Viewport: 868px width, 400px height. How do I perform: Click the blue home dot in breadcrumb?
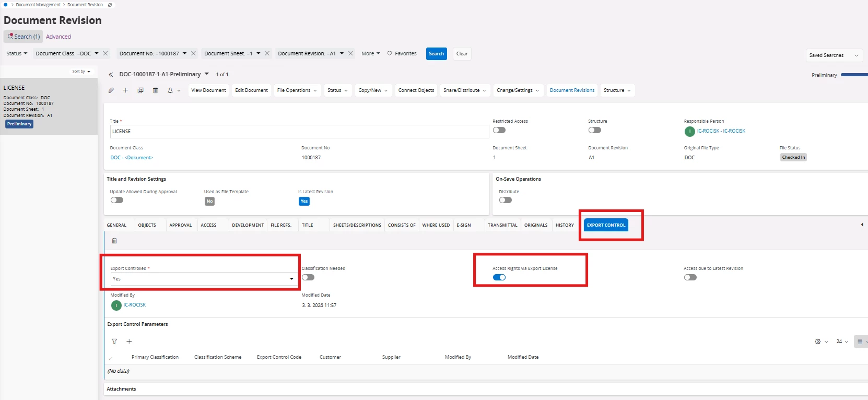coord(6,5)
